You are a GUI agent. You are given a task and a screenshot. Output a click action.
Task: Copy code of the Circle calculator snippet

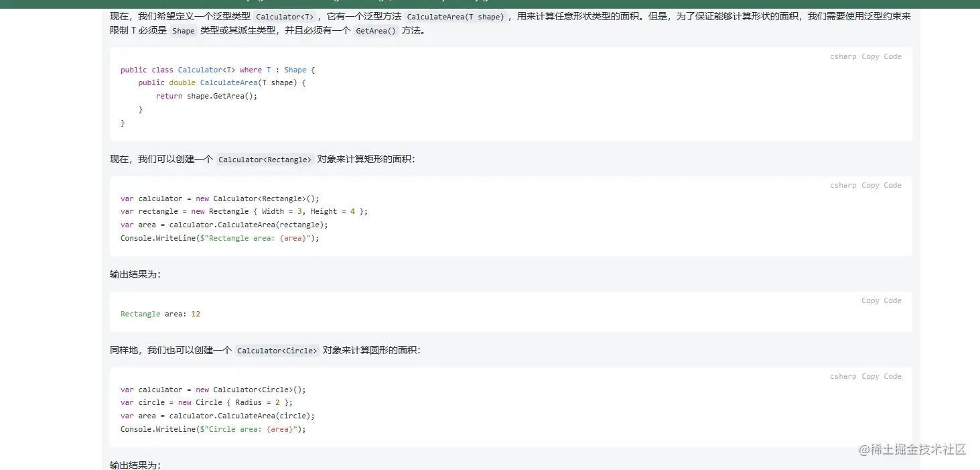pyautogui.click(x=882, y=376)
